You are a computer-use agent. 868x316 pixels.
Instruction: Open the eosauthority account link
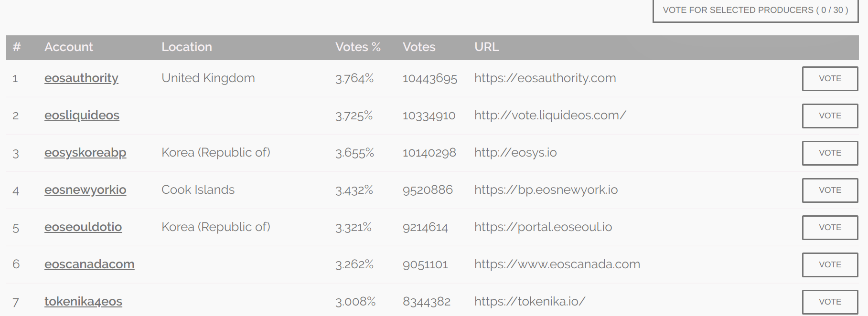click(x=81, y=78)
